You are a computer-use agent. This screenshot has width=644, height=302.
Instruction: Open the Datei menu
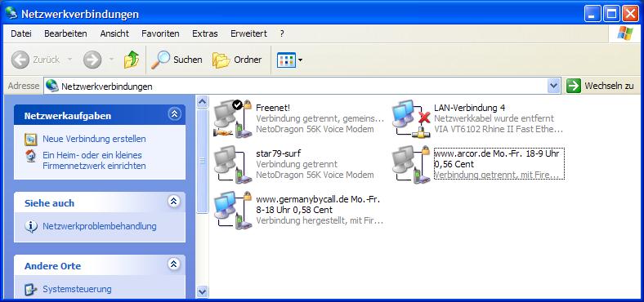tap(21, 33)
